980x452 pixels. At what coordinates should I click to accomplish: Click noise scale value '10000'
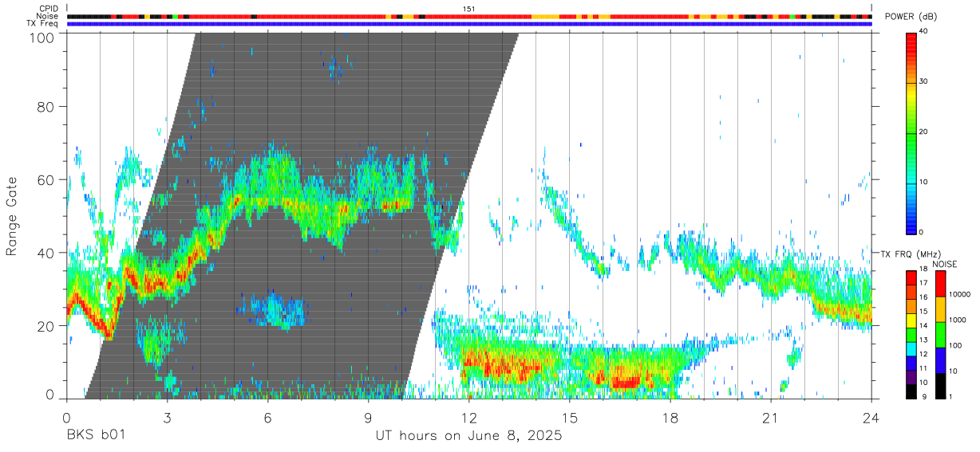click(958, 295)
